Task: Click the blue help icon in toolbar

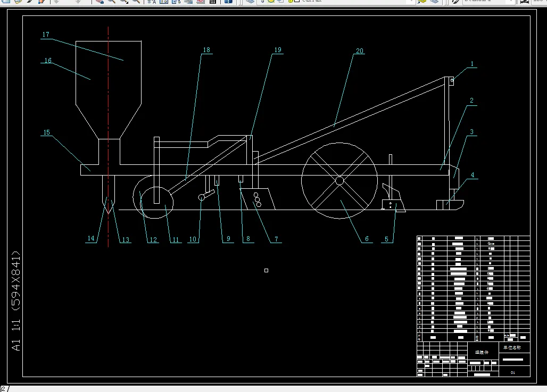Action: (x=228, y=2)
